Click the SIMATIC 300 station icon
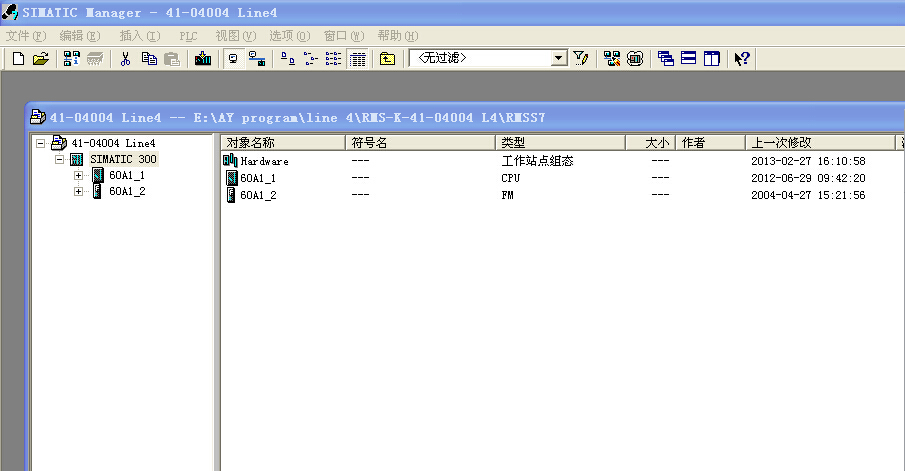 tap(77, 159)
